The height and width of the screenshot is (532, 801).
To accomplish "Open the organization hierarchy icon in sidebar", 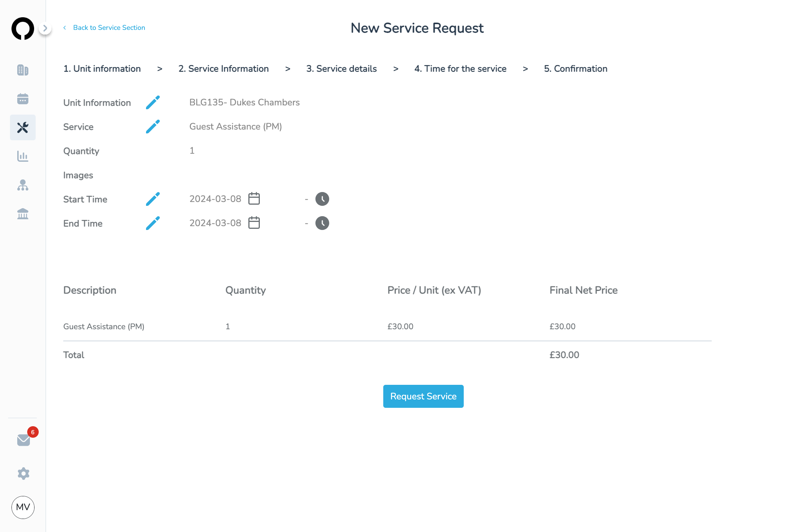I will point(23,185).
